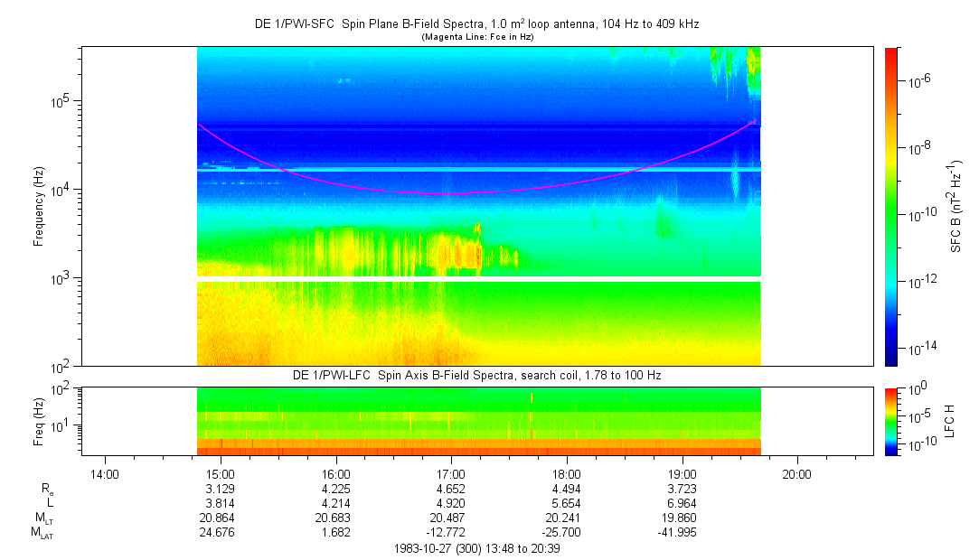
Task: Click the Frequency (Hz) axis label
Action: click(38, 207)
